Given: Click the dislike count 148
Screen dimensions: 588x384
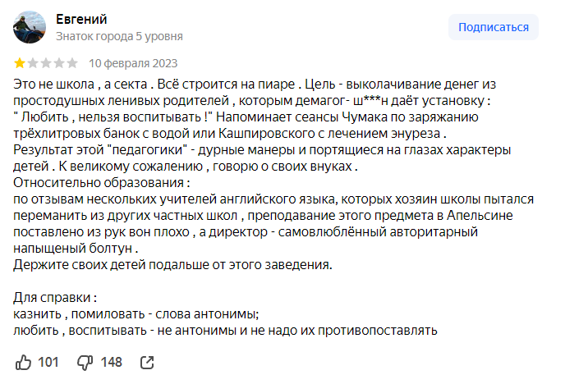Looking at the screenshot, I should point(111,362).
